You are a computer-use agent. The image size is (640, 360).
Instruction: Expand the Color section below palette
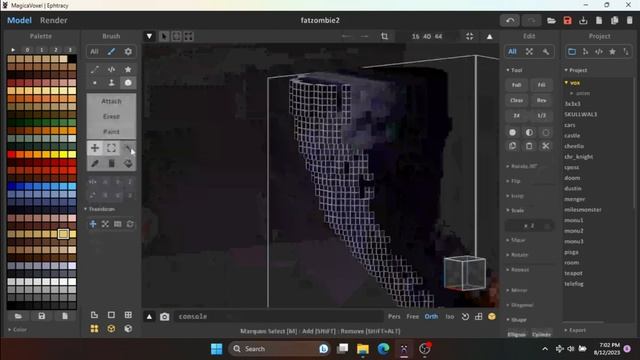(17, 329)
